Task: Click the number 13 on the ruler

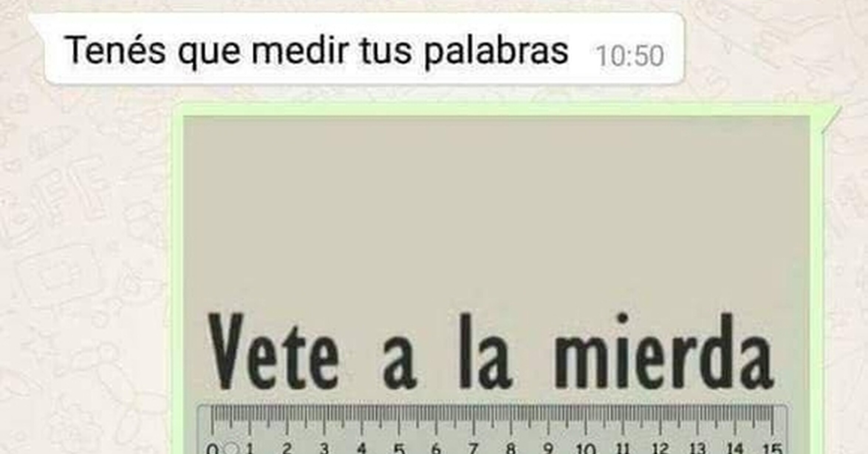Action: [x=698, y=448]
